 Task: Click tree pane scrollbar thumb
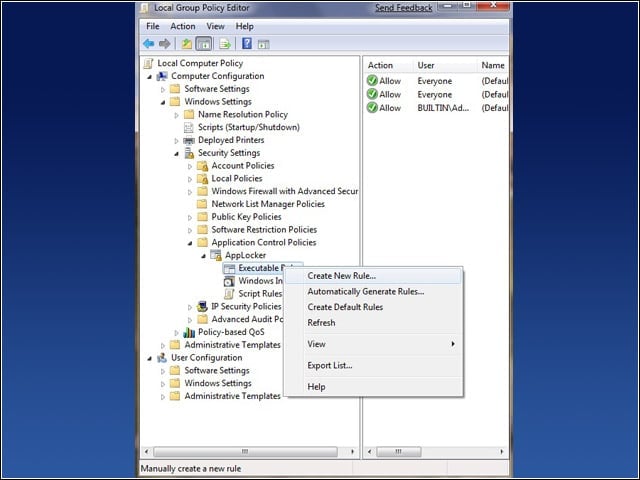245,451
